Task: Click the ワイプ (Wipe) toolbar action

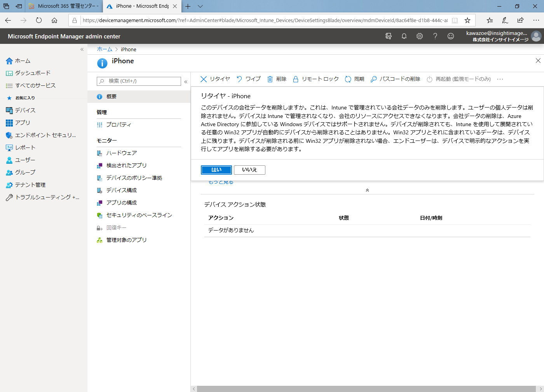Action: (x=249, y=79)
